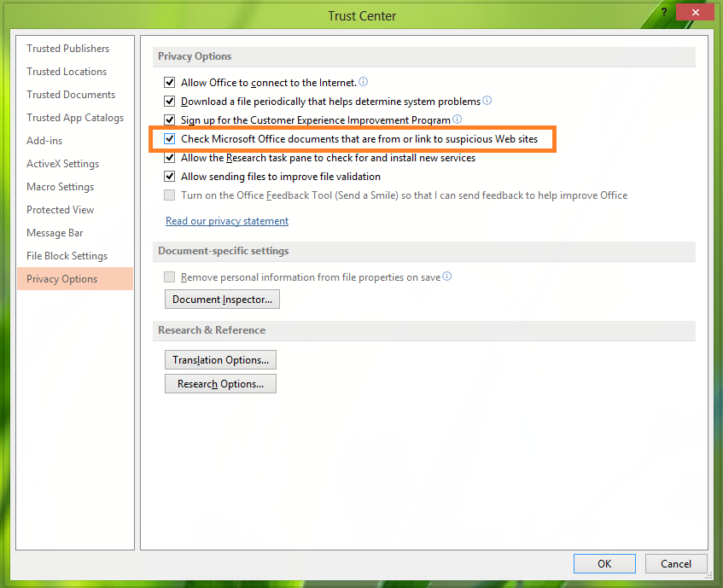723x588 pixels.
Task: Uncheck "Allow Office to connect to the Internet"
Action: click(169, 81)
